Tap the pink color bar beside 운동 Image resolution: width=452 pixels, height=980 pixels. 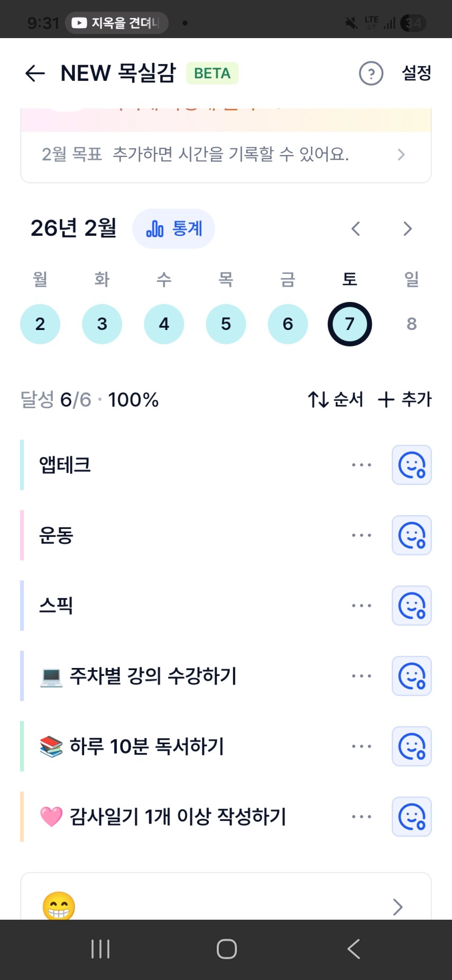(22, 535)
